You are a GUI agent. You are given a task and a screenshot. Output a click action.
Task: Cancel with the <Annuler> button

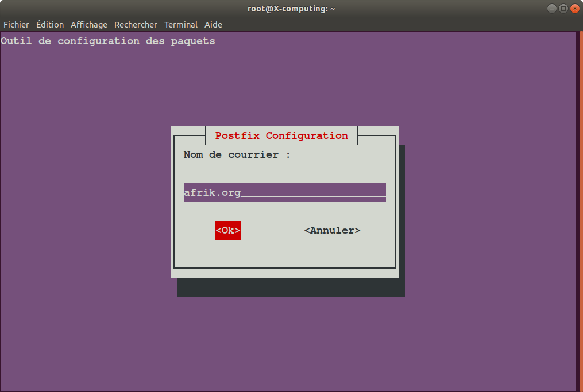tap(332, 230)
